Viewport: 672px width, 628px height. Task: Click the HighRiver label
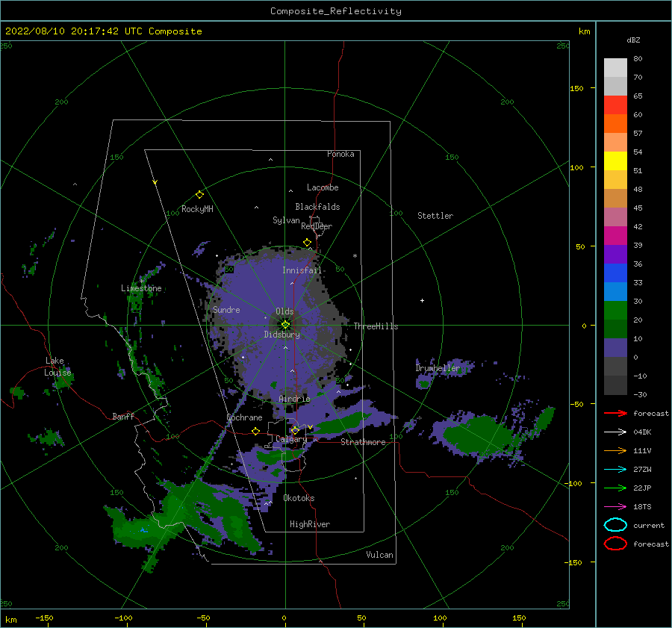(x=310, y=524)
